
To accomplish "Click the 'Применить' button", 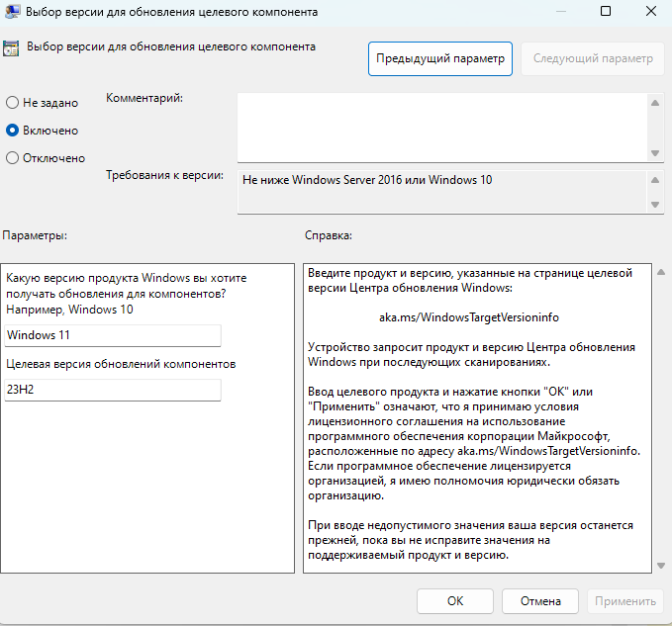I will click(x=625, y=601).
